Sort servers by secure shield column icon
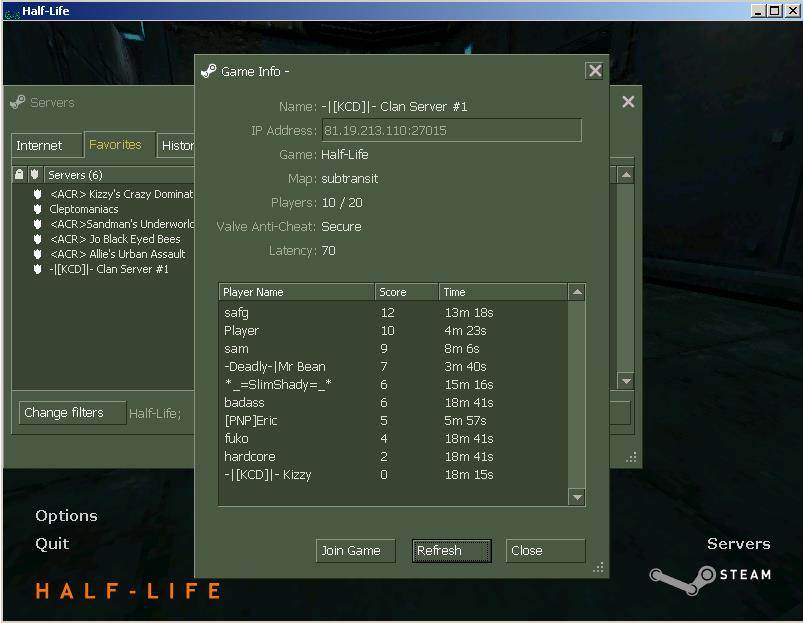 [34, 175]
